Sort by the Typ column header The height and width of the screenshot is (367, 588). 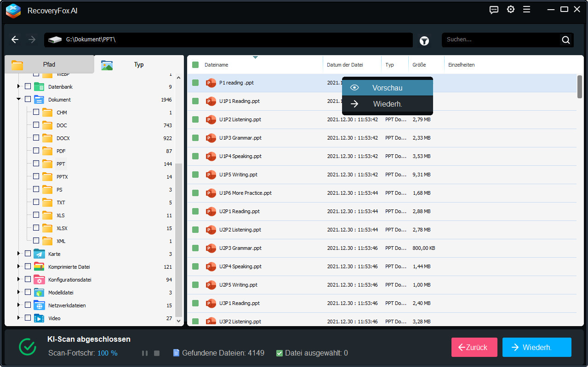click(x=389, y=65)
